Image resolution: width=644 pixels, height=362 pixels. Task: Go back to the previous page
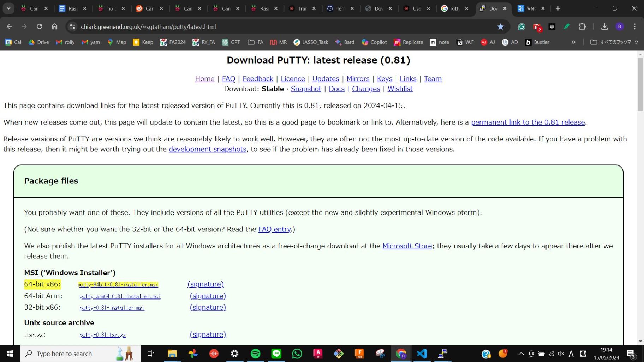point(10,26)
